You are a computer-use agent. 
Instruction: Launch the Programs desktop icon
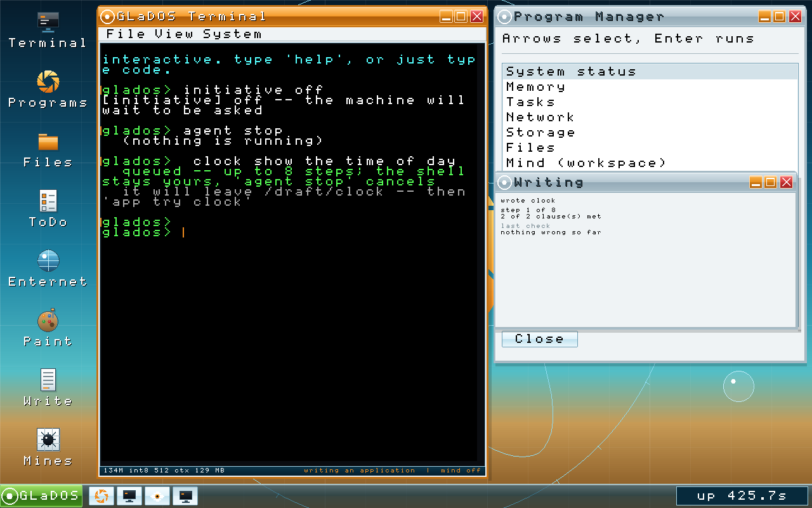(x=48, y=90)
